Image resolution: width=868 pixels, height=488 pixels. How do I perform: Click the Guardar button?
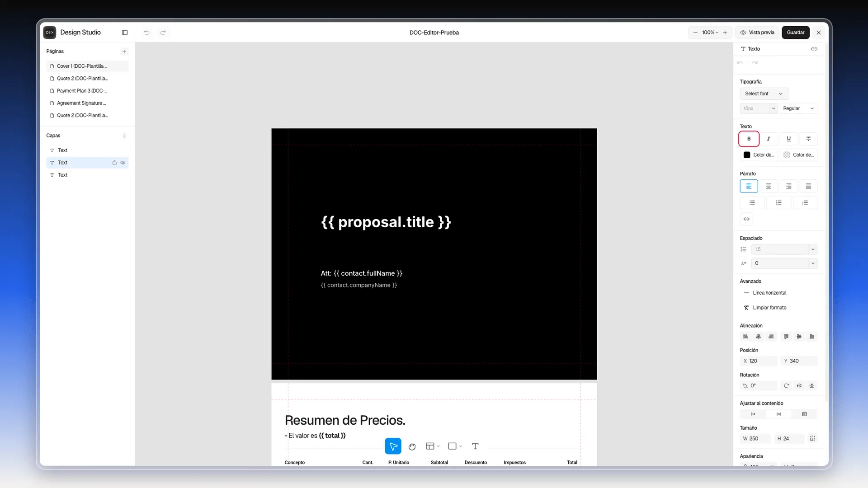pos(795,33)
